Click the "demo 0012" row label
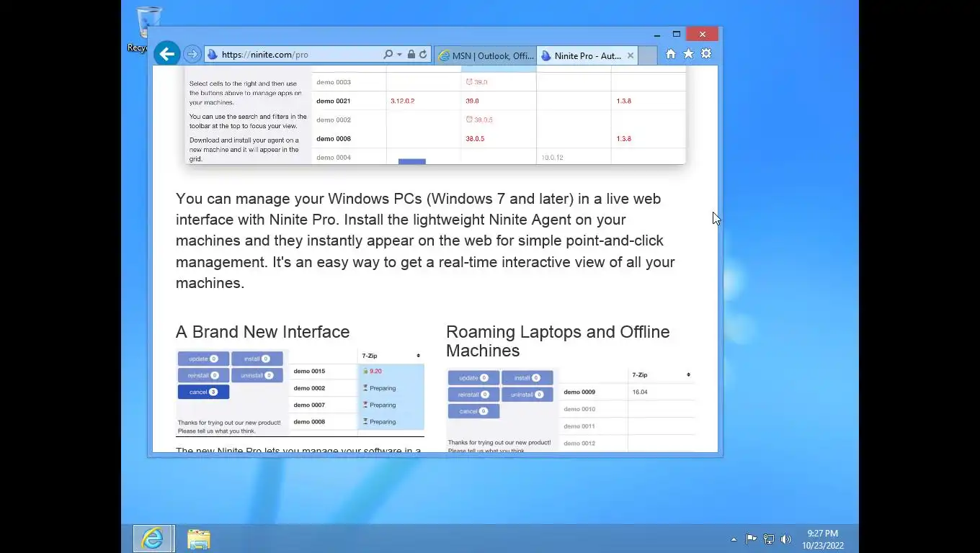Screen dimensions: 980x553 coord(579,444)
